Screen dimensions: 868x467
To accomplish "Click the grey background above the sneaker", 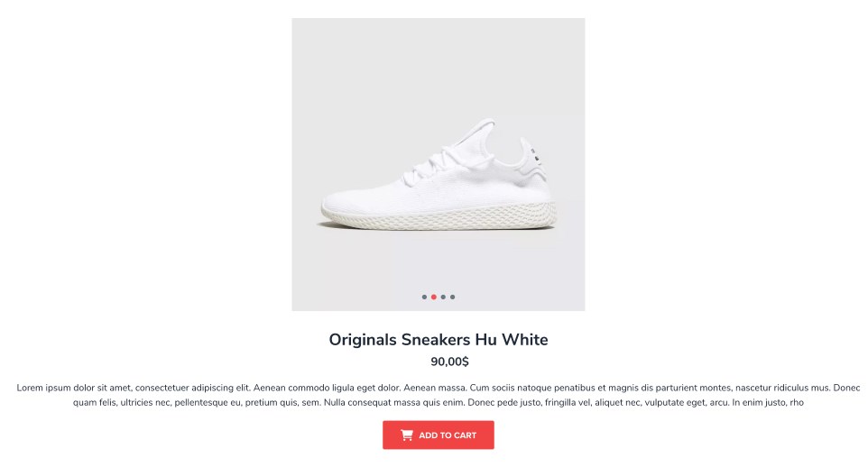I will tap(439, 67).
